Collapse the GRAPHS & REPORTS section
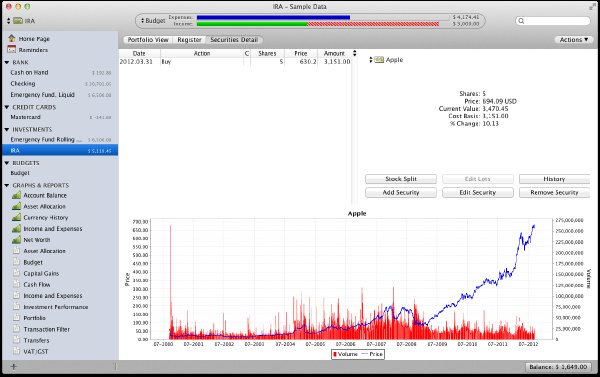The image size is (600, 377). [x=7, y=185]
